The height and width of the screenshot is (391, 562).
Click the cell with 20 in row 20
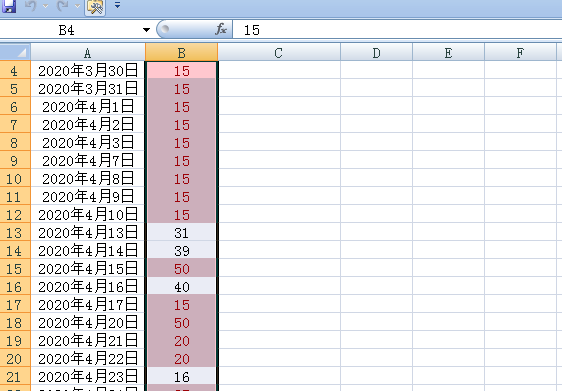(x=181, y=358)
